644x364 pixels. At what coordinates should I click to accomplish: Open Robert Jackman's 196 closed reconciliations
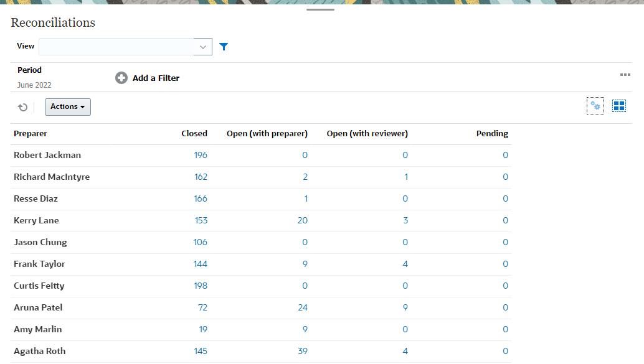pyautogui.click(x=201, y=155)
